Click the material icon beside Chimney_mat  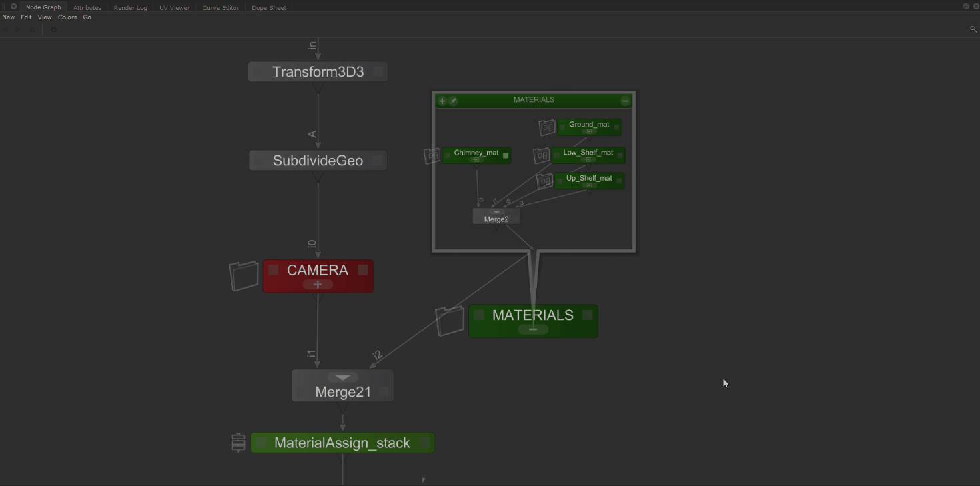pos(432,155)
